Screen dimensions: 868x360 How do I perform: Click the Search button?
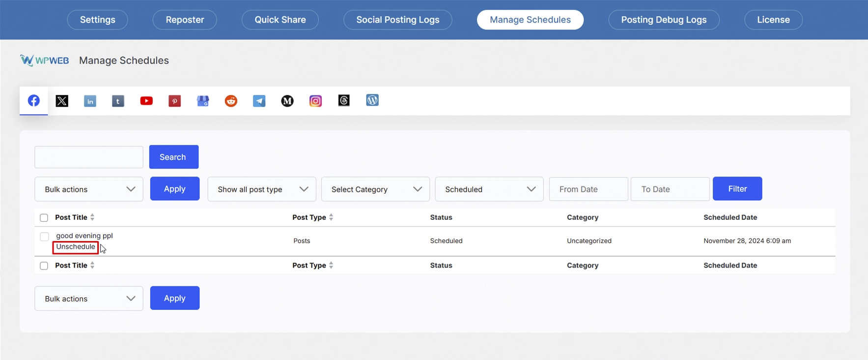click(x=174, y=157)
